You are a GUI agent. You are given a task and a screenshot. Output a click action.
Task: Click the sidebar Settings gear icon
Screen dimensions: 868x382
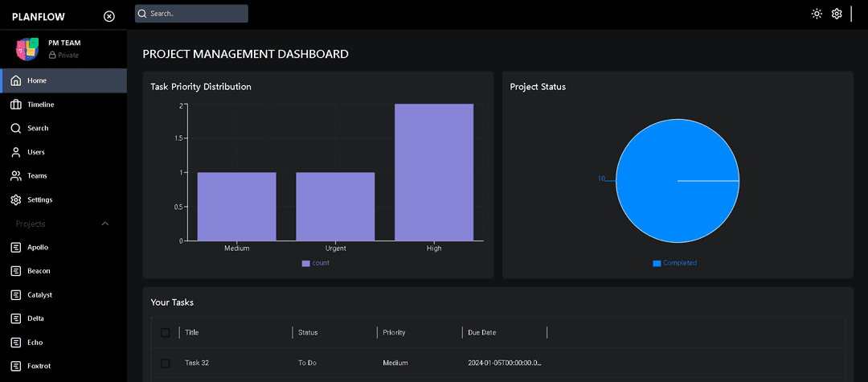pyautogui.click(x=16, y=199)
